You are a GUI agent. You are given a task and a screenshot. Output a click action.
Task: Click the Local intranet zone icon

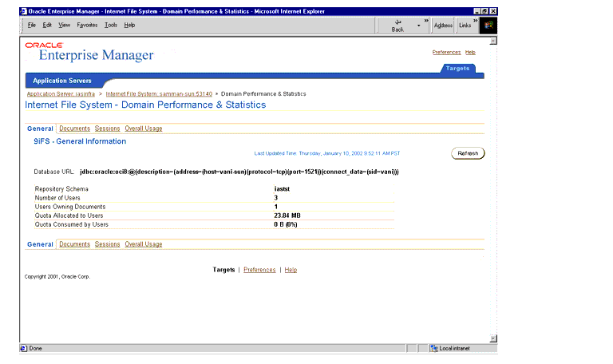click(x=433, y=348)
